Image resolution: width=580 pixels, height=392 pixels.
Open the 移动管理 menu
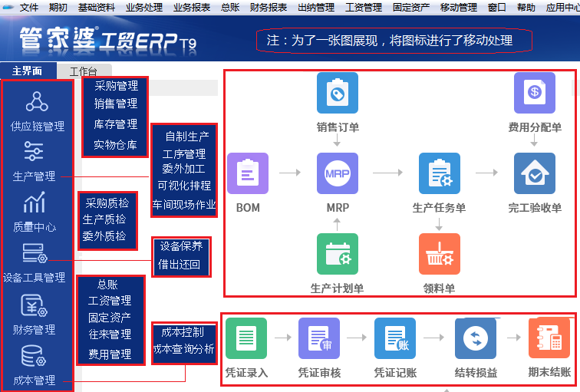459,8
